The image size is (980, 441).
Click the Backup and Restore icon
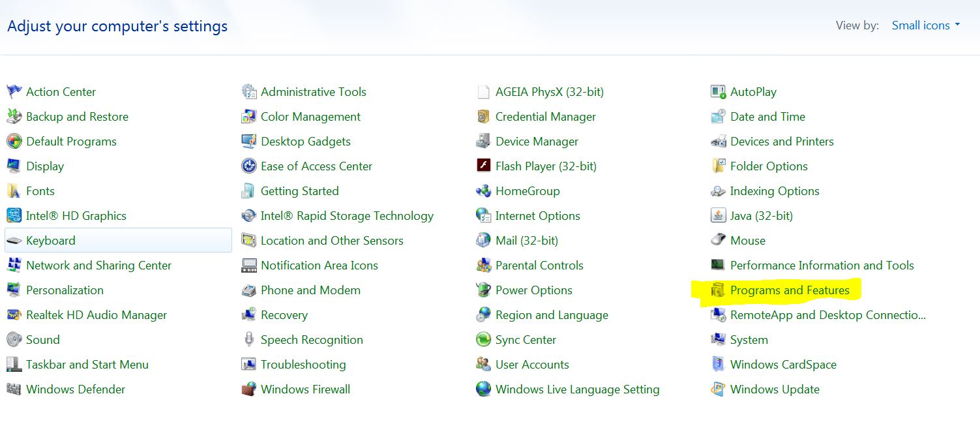click(x=14, y=117)
